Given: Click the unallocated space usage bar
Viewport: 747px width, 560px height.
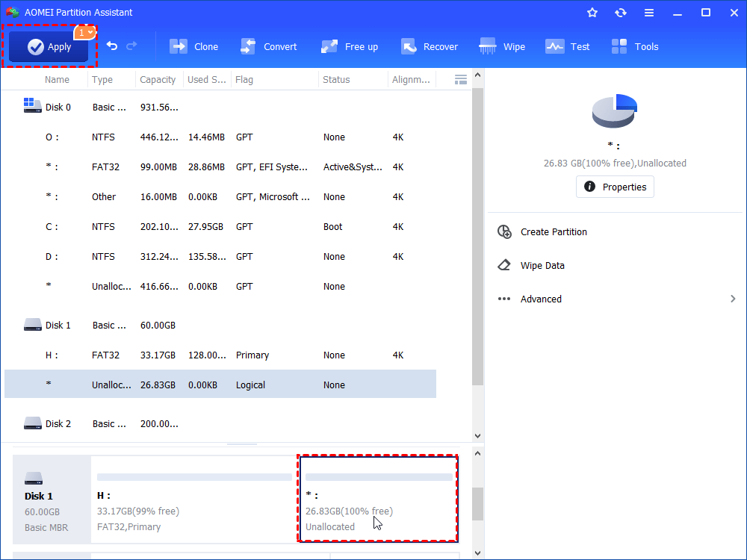Looking at the screenshot, I should 379,477.
